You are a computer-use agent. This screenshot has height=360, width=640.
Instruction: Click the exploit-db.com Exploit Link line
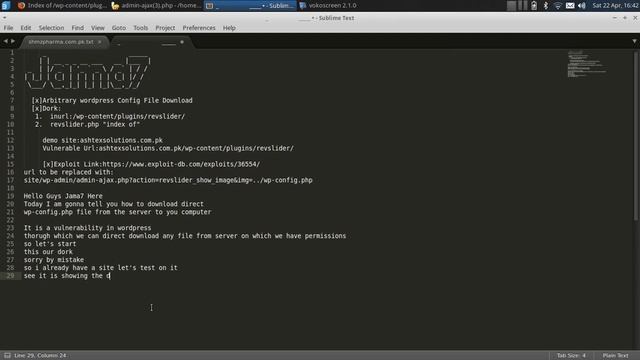151,164
